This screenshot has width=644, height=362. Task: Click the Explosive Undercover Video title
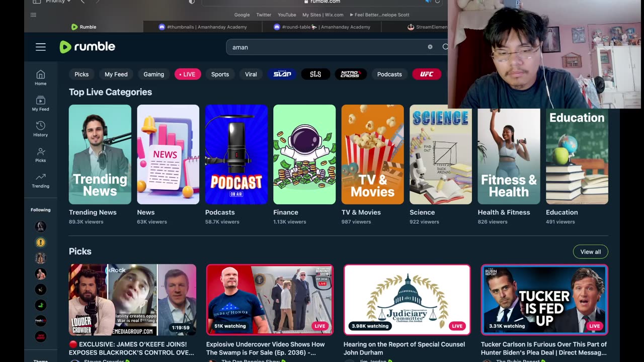[x=266, y=348]
